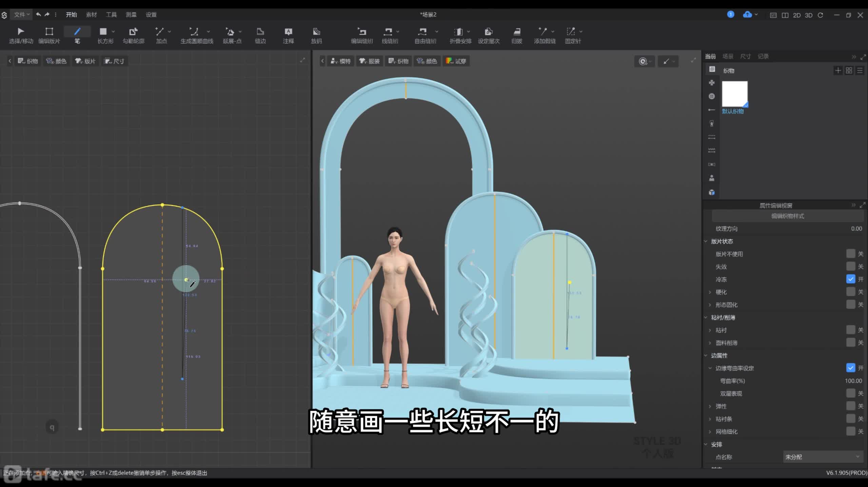Screen dimensions: 868x487
Task: Collapse the 版片状态 section
Action: 706,241
